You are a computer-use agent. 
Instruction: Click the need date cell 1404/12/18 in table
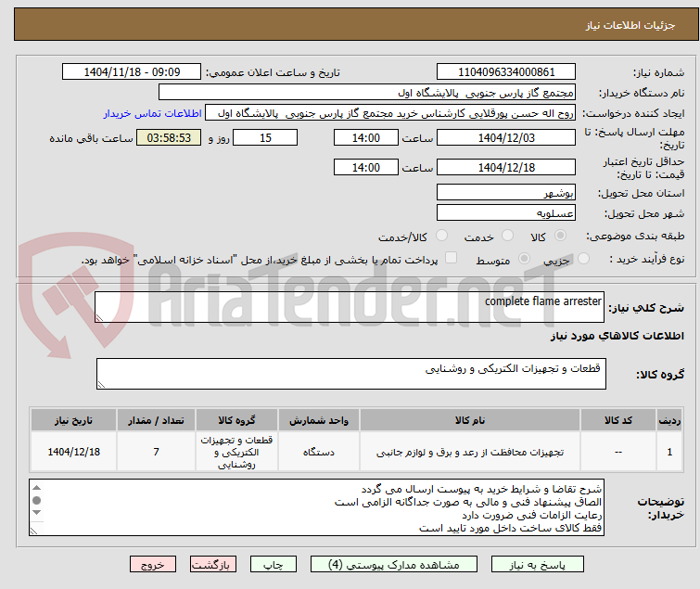tap(73, 452)
